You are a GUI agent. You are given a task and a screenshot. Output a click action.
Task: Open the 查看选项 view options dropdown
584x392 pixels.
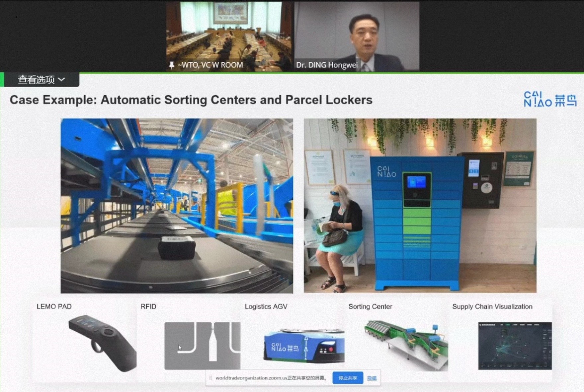click(x=41, y=80)
